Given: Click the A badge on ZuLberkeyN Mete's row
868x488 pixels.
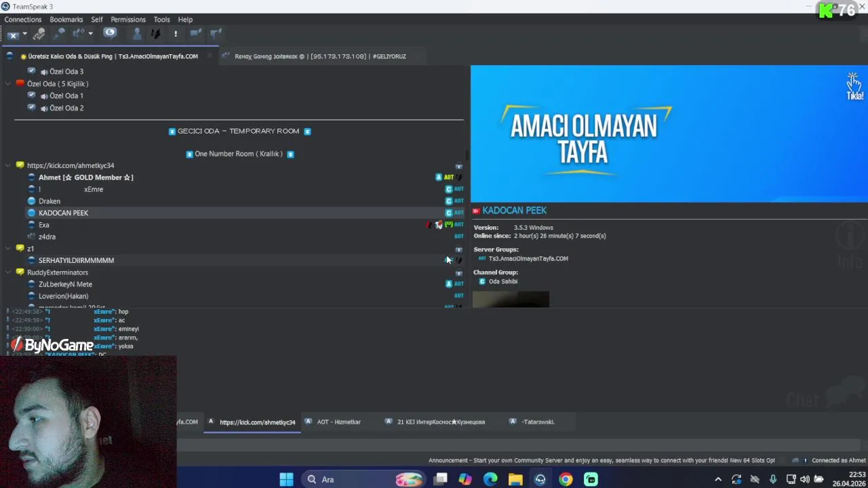Looking at the screenshot, I should 448,284.
